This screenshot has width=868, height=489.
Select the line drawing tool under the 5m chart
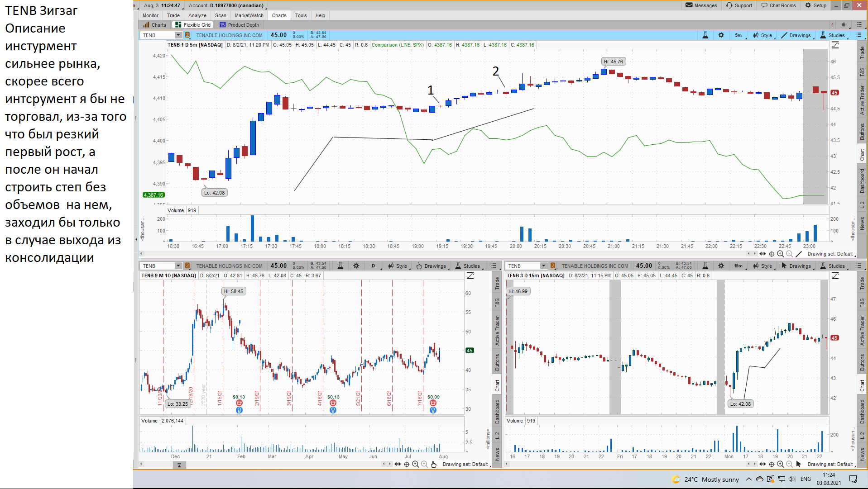799,254
